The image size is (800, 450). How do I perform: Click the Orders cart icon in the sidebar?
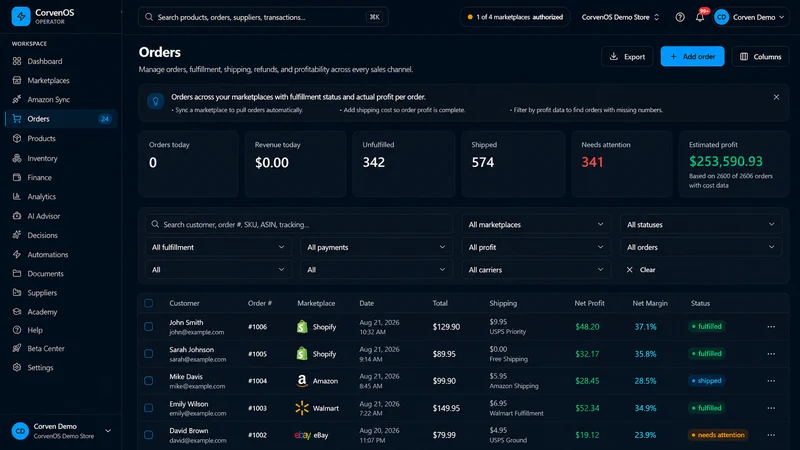(17, 119)
